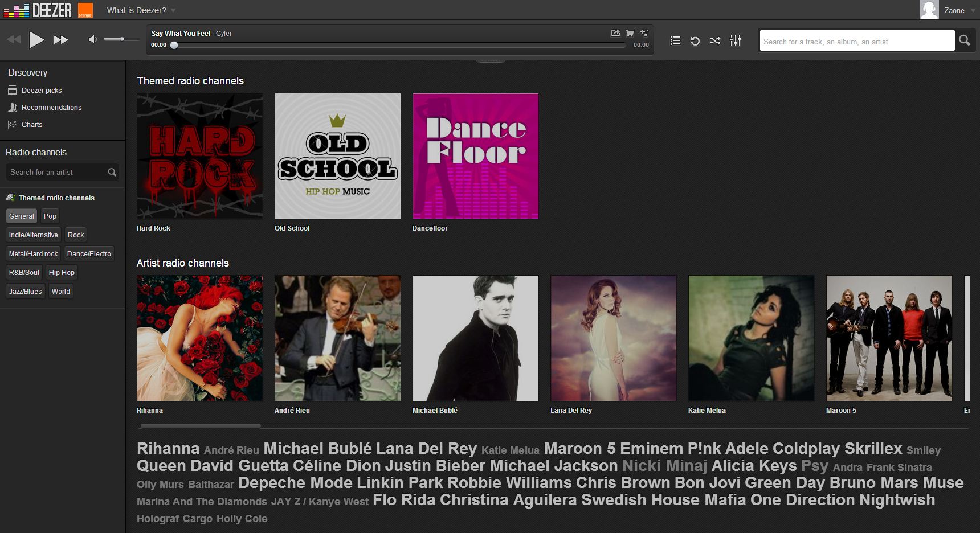This screenshot has width=980, height=533.
Task: Click the artist search magnifier icon
Action: 112,172
